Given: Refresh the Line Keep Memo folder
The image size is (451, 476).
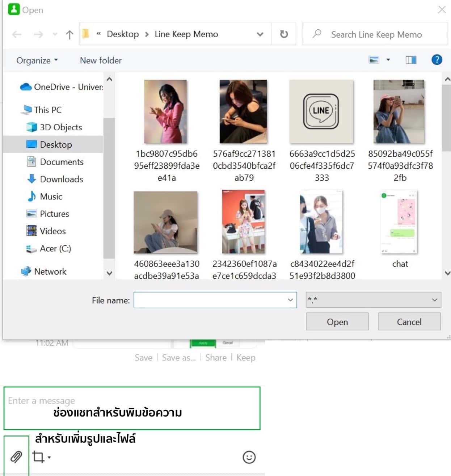Looking at the screenshot, I should click(284, 34).
